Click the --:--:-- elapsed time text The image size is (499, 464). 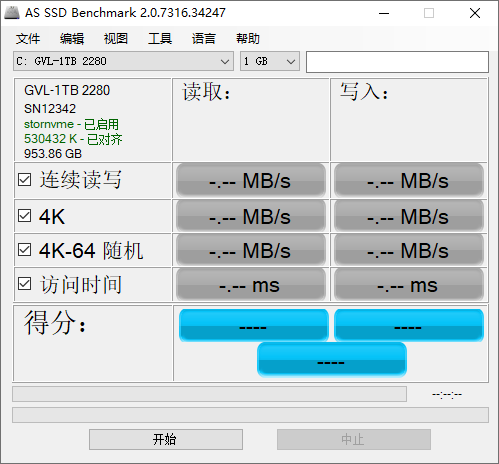(447, 395)
